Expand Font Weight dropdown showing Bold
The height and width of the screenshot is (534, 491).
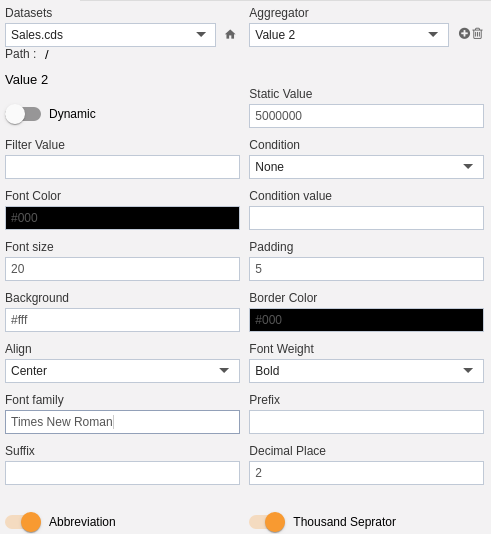(x=366, y=371)
